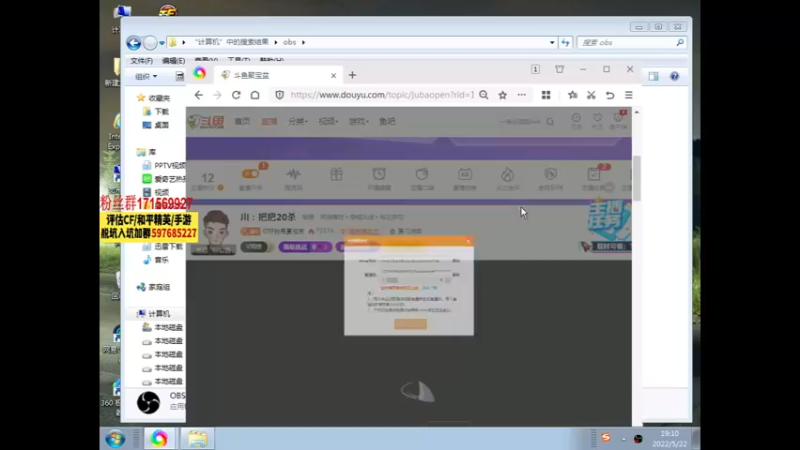
Task: Open the Windows Start orb
Action: (x=115, y=438)
